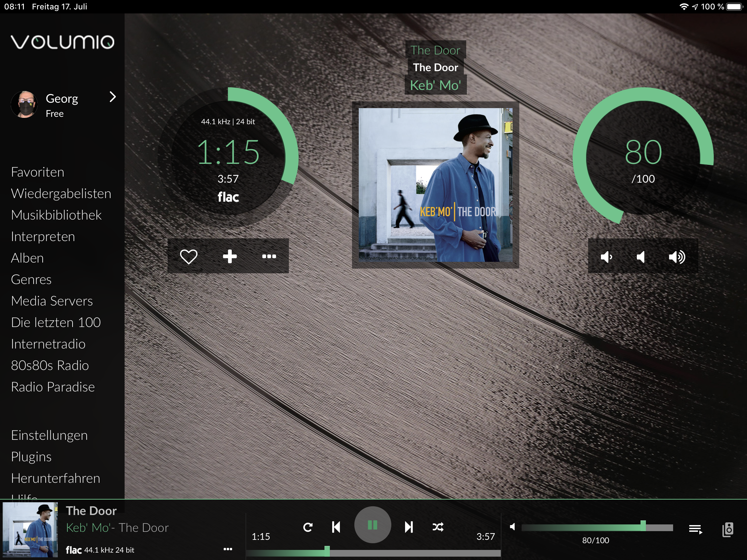Open Alben in the sidebar
Screen dimensions: 747x560
[27, 258]
